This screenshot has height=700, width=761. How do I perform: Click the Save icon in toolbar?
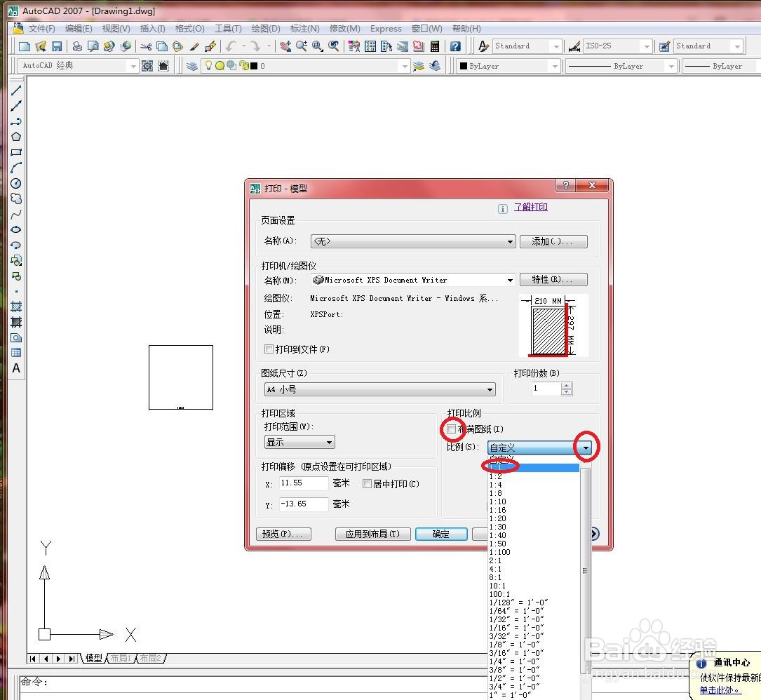point(57,46)
